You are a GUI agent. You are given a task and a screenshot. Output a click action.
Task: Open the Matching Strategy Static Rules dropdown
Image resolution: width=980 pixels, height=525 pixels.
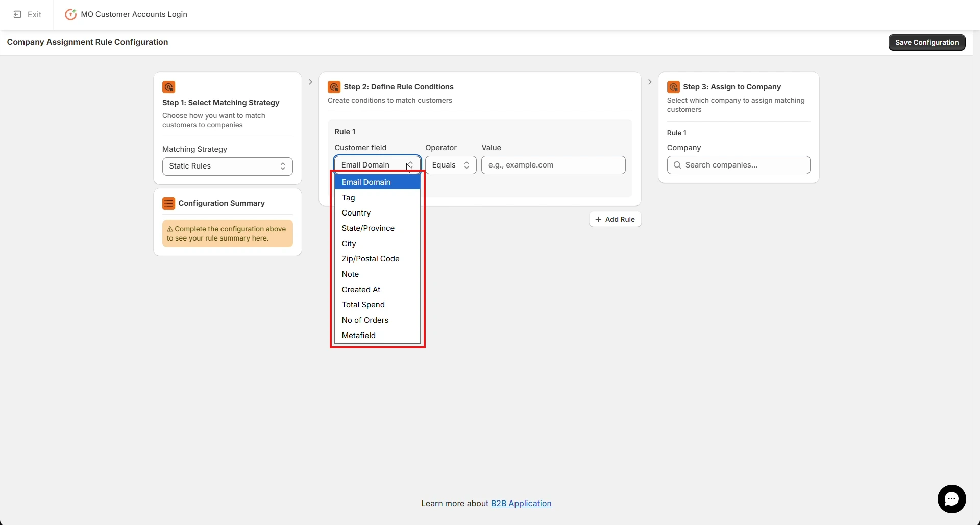[228, 166]
